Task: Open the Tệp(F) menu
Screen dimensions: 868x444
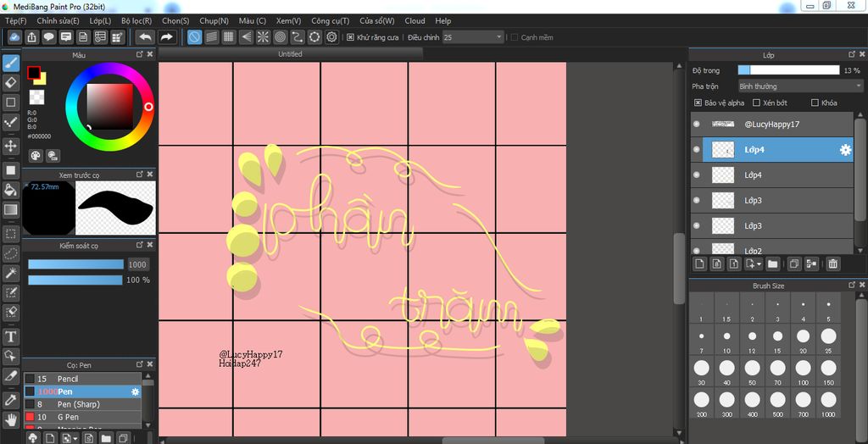Action: point(16,21)
